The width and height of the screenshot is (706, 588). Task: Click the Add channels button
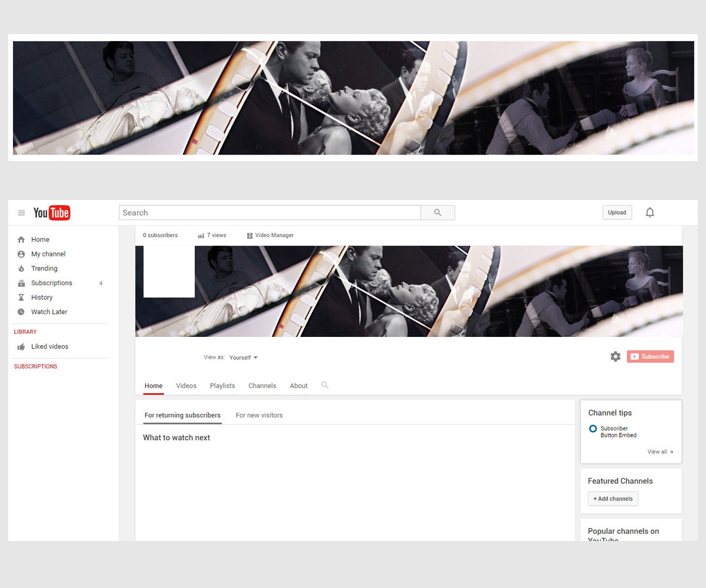click(x=613, y=499)
